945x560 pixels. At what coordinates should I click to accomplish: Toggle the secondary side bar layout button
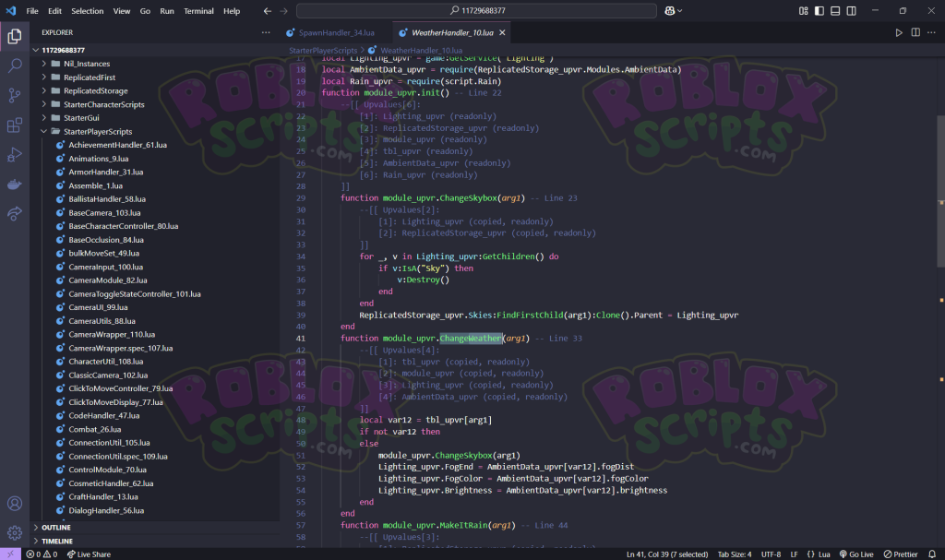click(851, 11)
